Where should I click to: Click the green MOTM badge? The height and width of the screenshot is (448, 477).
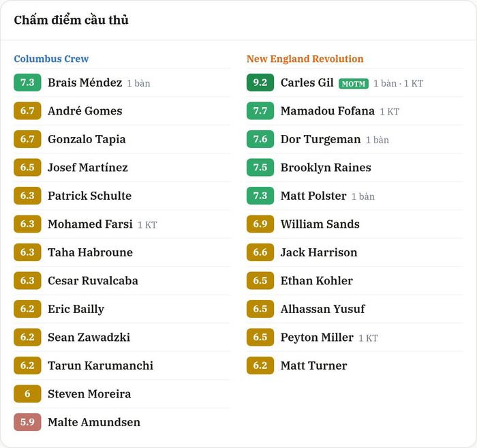click(x=354, y=83)
